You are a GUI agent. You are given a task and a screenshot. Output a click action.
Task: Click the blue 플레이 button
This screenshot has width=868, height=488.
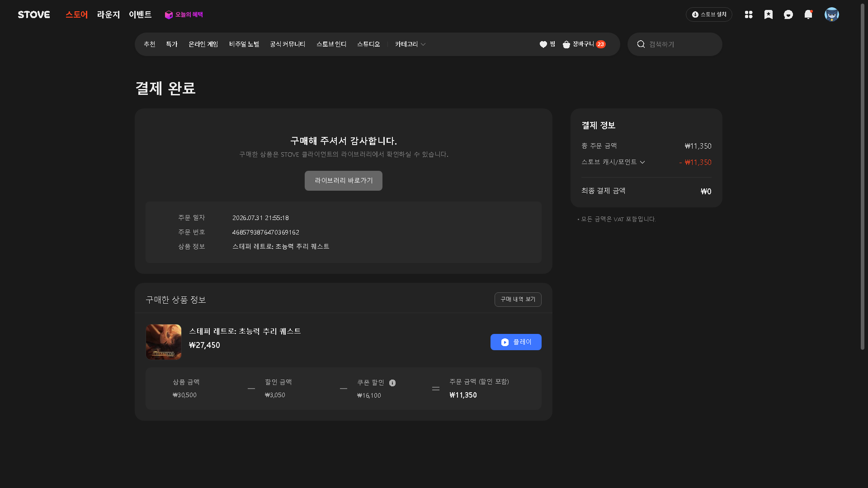click(x=516, y=342)
